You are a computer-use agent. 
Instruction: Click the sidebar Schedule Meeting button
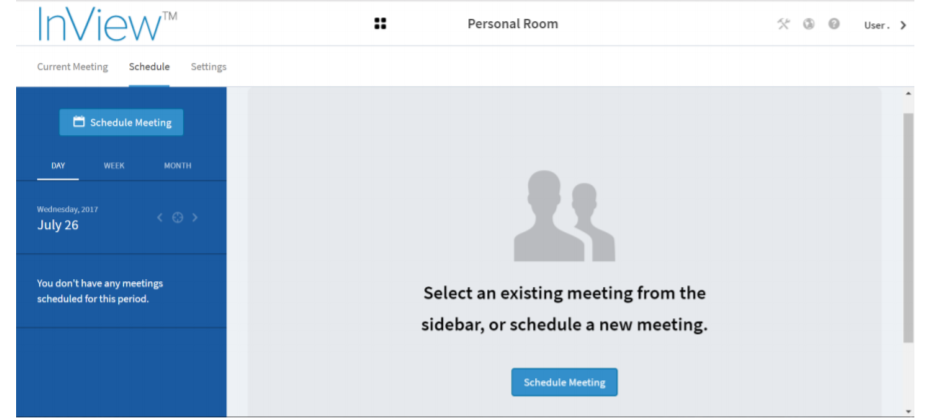tap(121, 122)
